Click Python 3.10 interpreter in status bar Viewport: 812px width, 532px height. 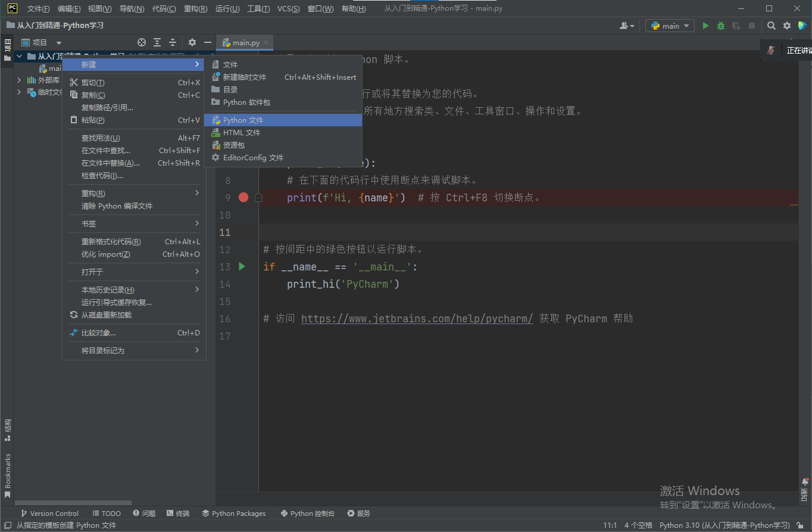[724, 525]
